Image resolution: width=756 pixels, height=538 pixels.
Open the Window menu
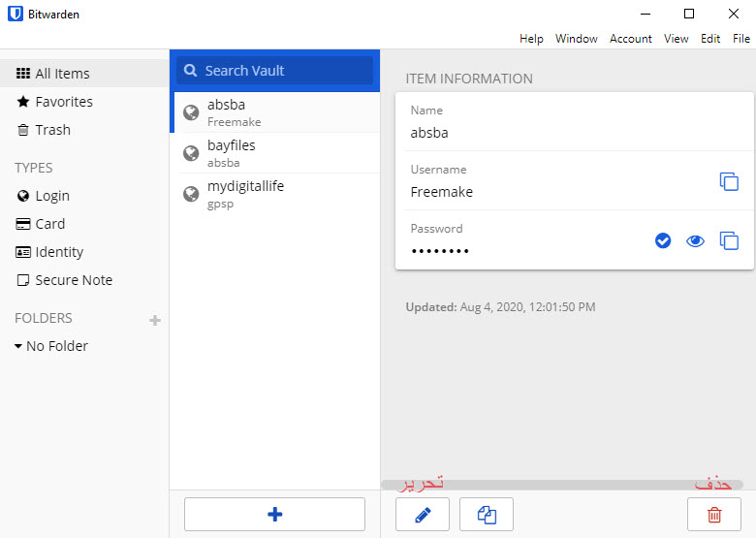tap(577, 39)
